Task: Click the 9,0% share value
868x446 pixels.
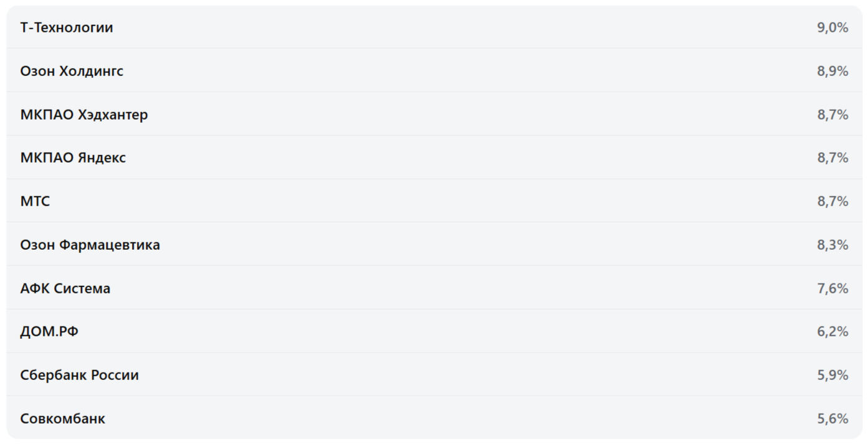Action: click(x=833, y=27)
